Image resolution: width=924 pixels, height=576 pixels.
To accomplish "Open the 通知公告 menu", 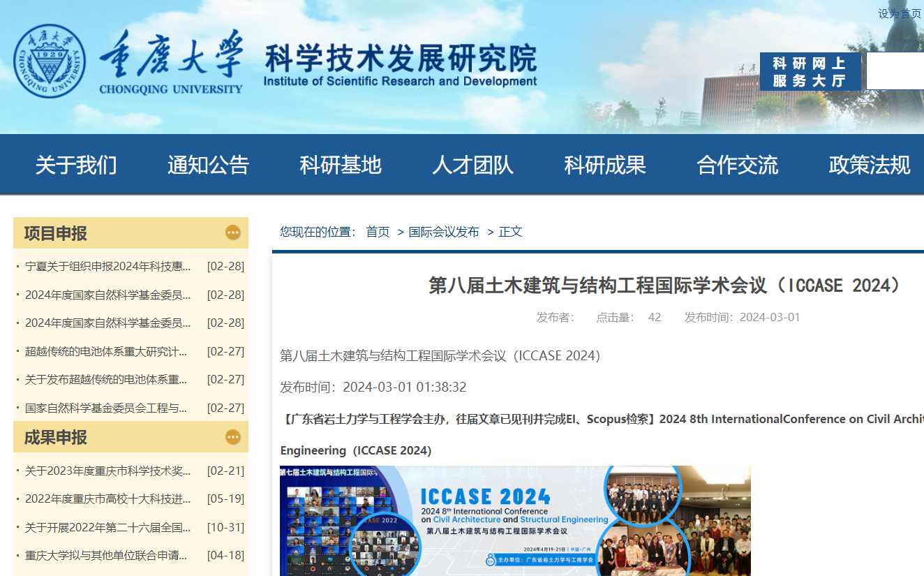I will [208, 165].
